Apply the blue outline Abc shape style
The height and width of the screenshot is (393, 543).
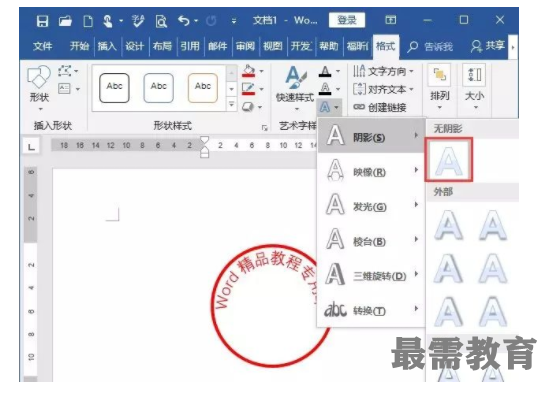click(158, 88)
